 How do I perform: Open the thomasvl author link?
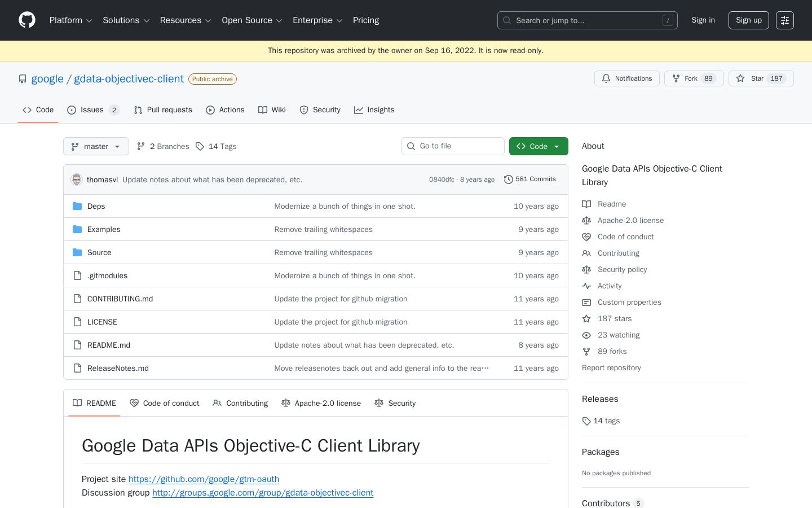[x=102, y=179]
